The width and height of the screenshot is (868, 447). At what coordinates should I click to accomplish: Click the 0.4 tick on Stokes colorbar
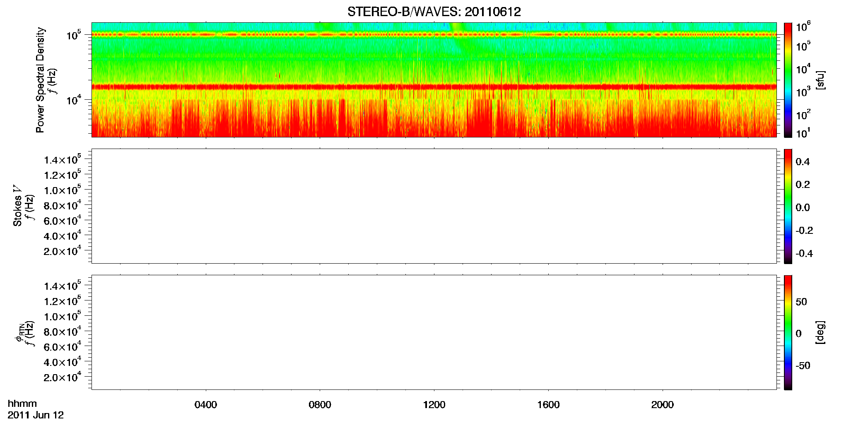coord(803,162)
